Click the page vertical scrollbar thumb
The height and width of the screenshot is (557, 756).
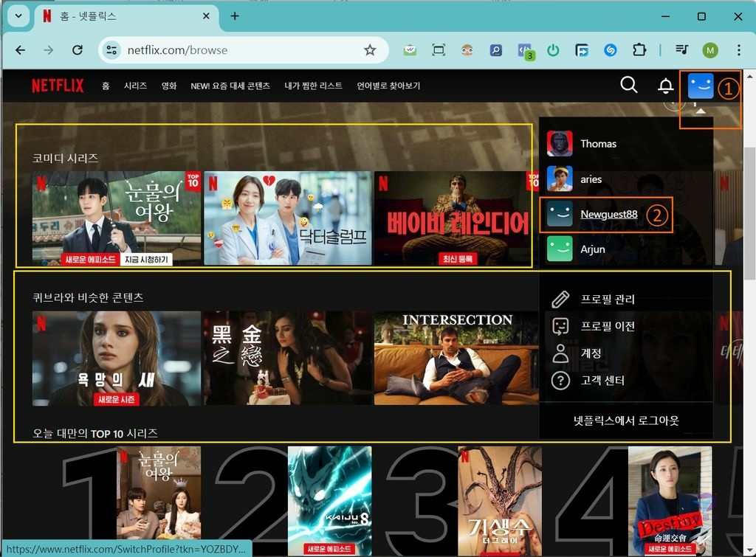point(750,213)
